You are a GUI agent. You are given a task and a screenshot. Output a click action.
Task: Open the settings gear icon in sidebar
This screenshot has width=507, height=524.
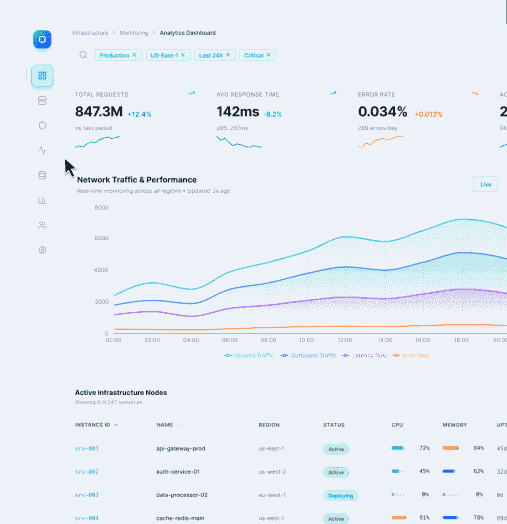pos(42,250)
